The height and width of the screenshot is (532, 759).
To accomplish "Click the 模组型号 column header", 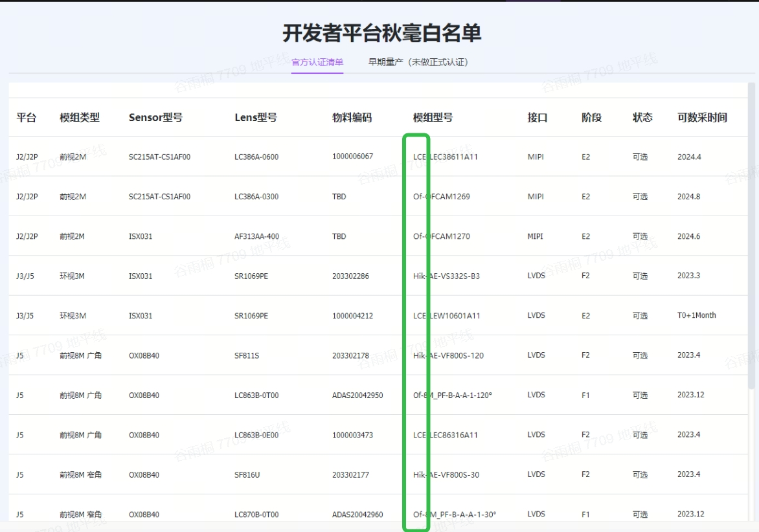I will [x=433, y=117].
